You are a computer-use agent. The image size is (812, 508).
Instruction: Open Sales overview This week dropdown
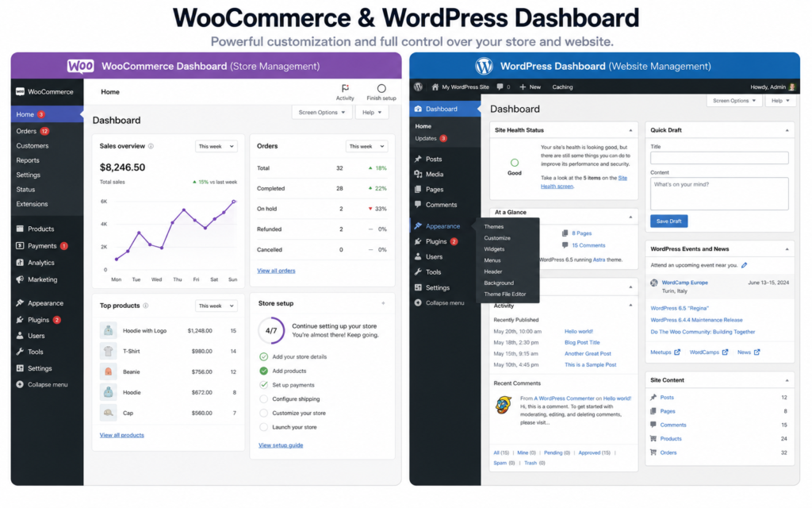click(x=216, y=146)
